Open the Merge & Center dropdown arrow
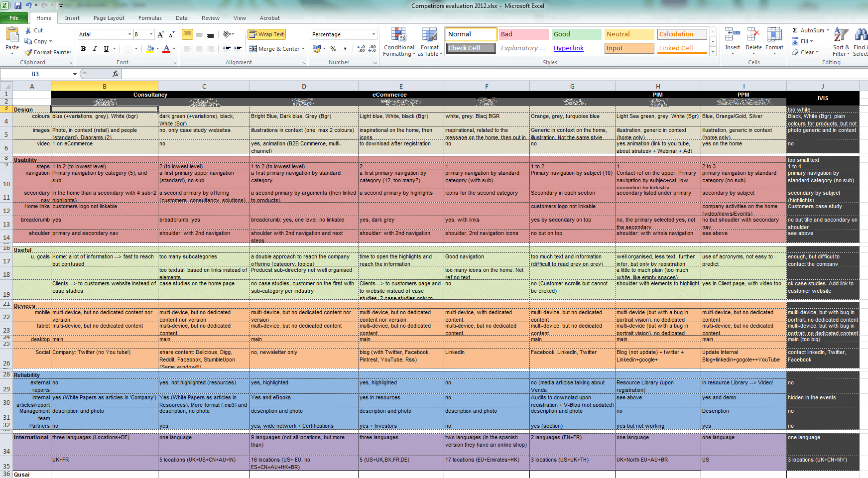 click(x=303, y=49)
